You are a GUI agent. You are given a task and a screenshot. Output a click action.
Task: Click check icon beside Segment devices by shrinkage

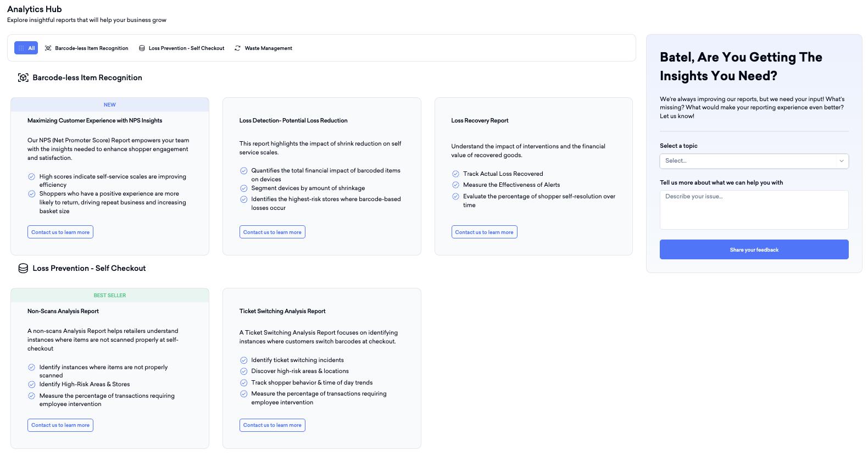[244, 188]
